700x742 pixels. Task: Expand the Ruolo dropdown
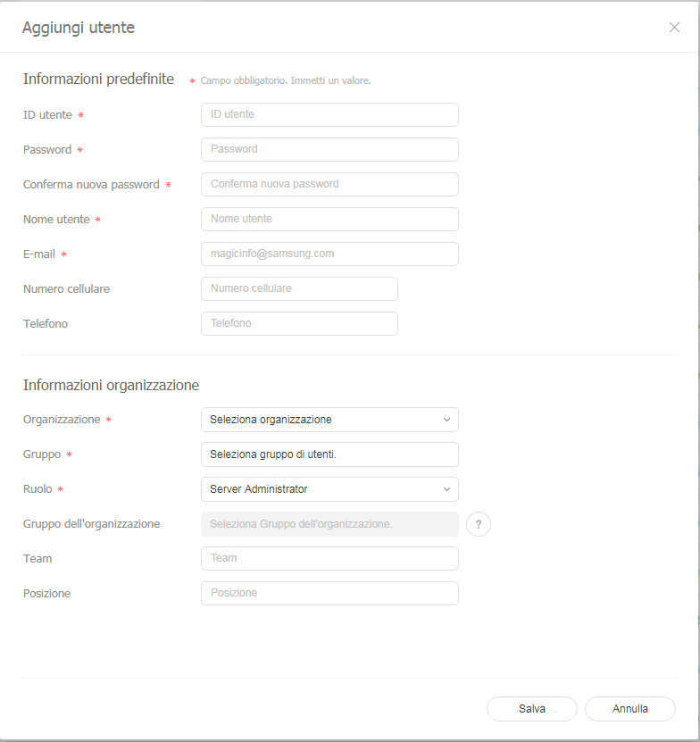point(329,489)
